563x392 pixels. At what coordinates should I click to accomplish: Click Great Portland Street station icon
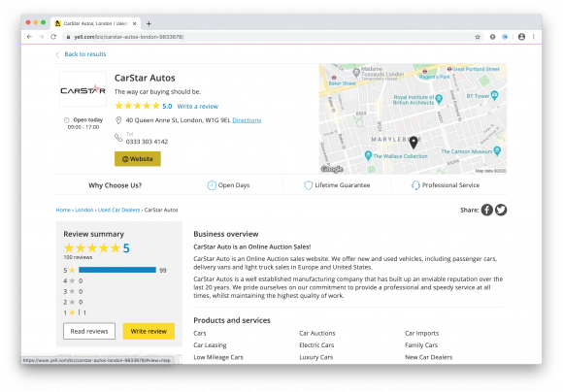tap(449, 69)
